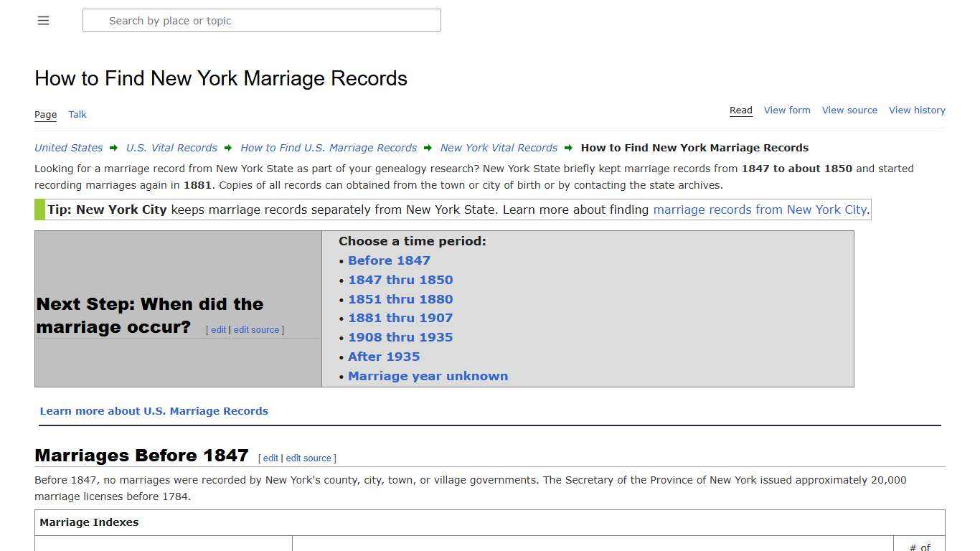980x551 pixels.
Task: Open the 1847 thru 1850 time period
Action: point(400,279)
